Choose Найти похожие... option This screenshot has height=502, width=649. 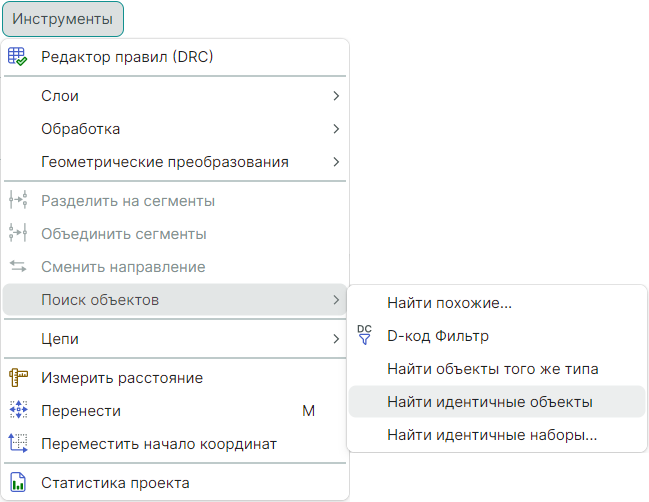449,303
